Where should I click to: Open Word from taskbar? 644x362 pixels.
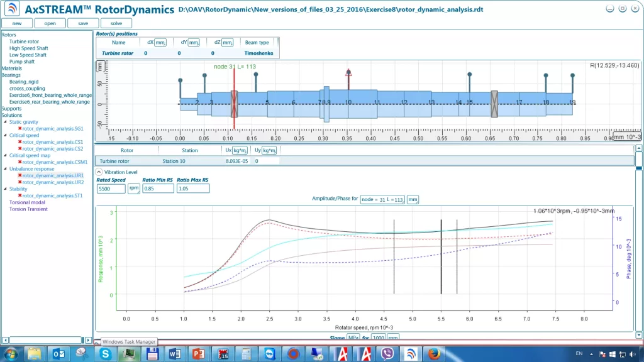point(175,354)
